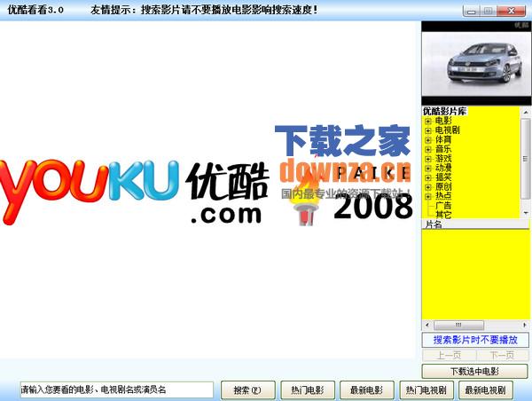Click the 搜索(F) button
Viewport: 532px width, 401px height.
click(247, 390)
